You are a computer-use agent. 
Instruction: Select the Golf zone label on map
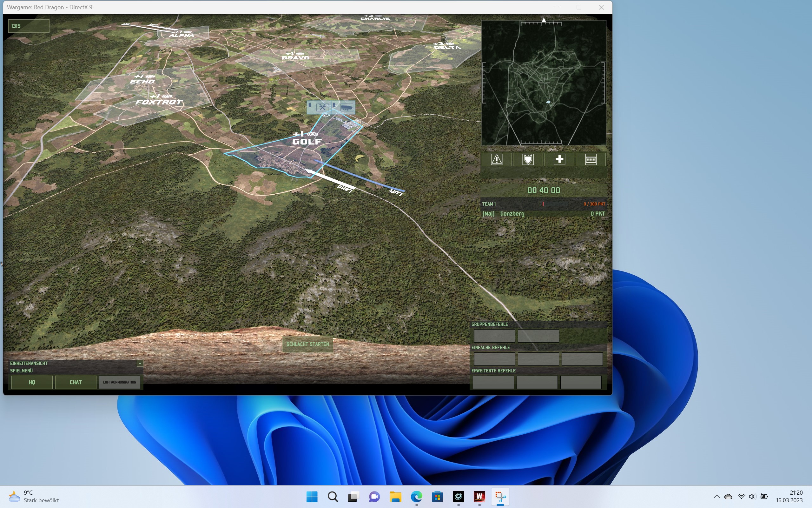point(307,142)
